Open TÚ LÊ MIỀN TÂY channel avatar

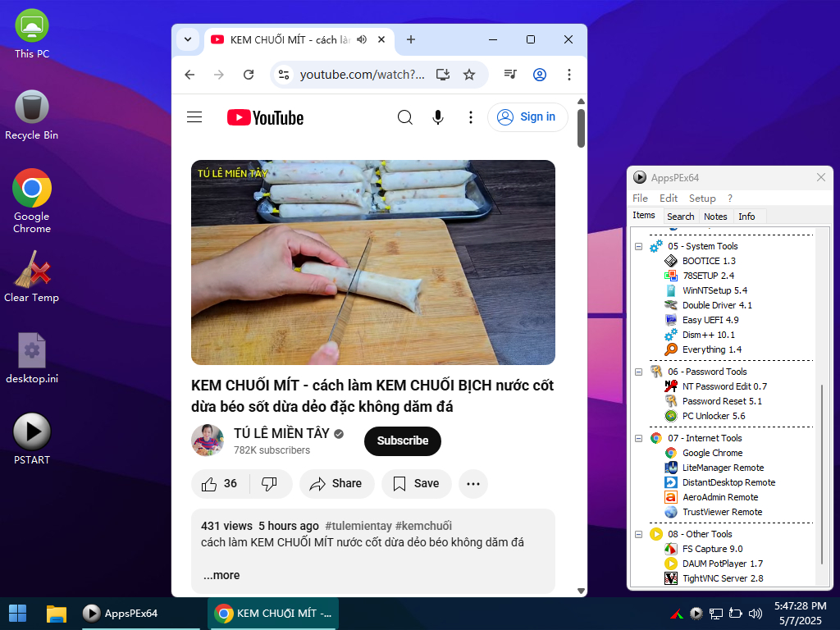coord(208,441)
